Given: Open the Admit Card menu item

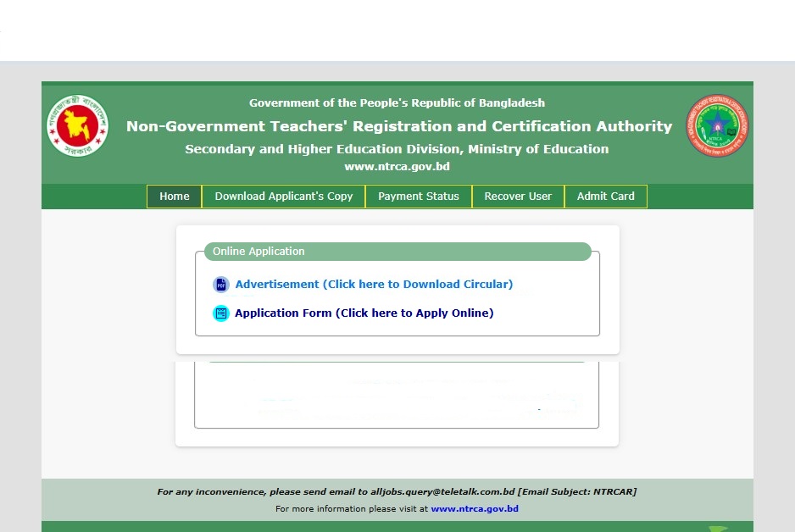Looking at the screenshot, I should pyautogui.click(x=605, y=197).
